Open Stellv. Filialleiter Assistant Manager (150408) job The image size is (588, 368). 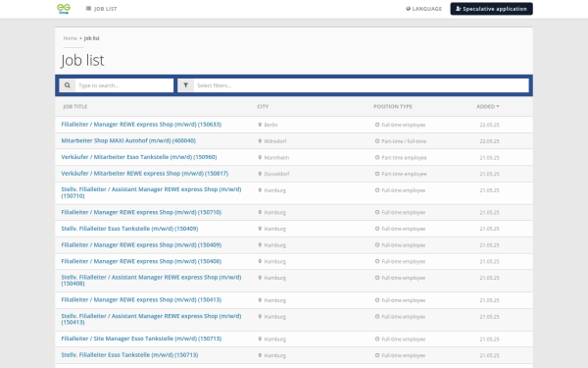(x=151, y=281)
